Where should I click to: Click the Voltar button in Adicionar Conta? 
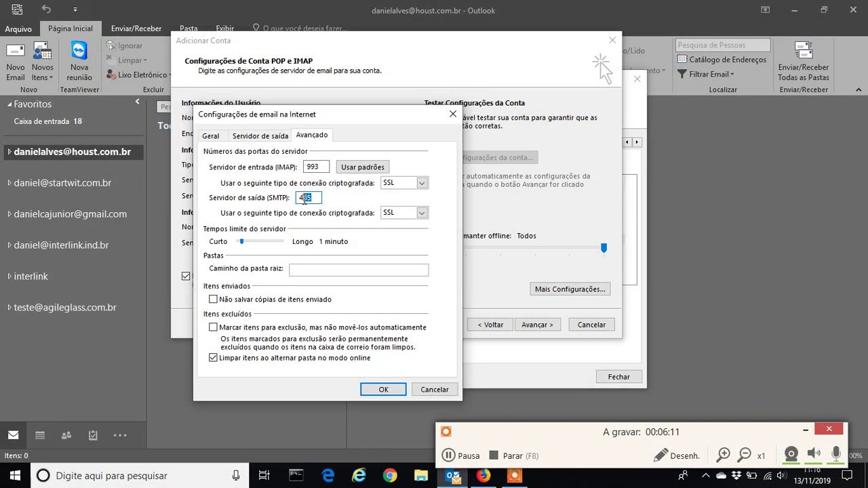(x=490, y=325)
